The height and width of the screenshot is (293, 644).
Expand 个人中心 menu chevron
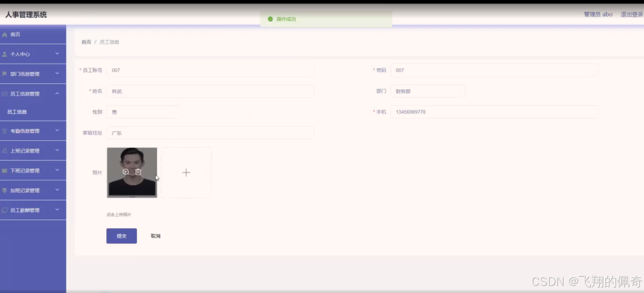57,54
